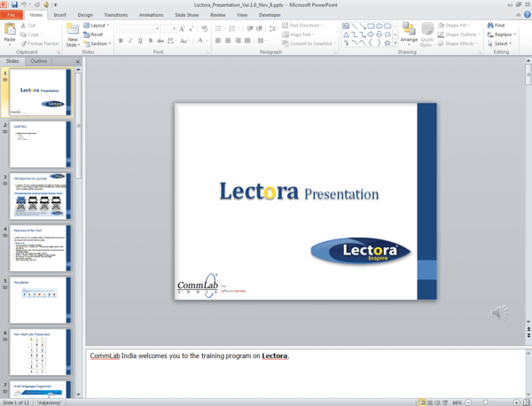Toggle Italic formatting
Viewport: 532px width, 406px height.
130,41
